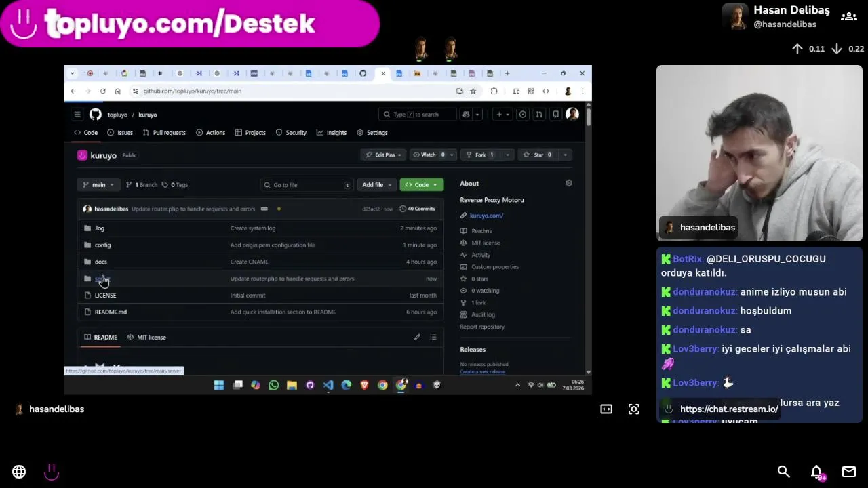
Task: Open Star lists dropdown arrow
Action: coord(565,155)
